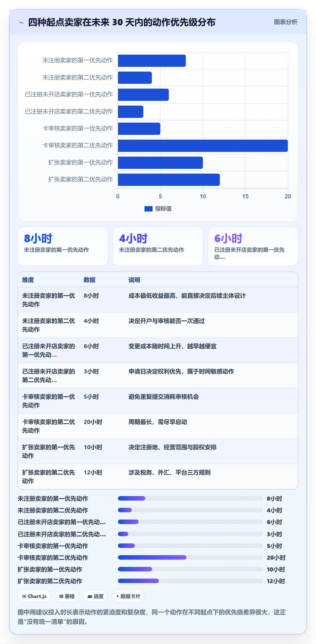
Task: Click table cell 决定注册地、经营范围与股权安排
Action: tap(172, 447)
